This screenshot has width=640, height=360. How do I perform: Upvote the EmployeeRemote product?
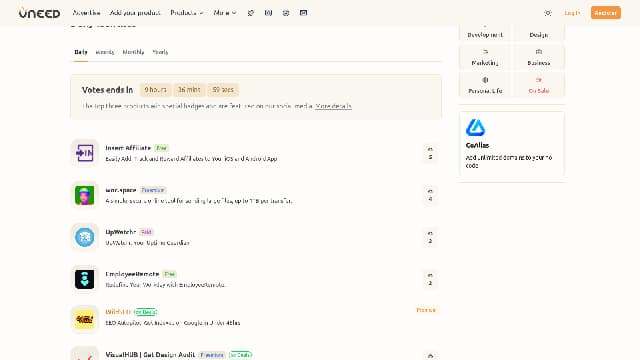(x=430, y=279)
